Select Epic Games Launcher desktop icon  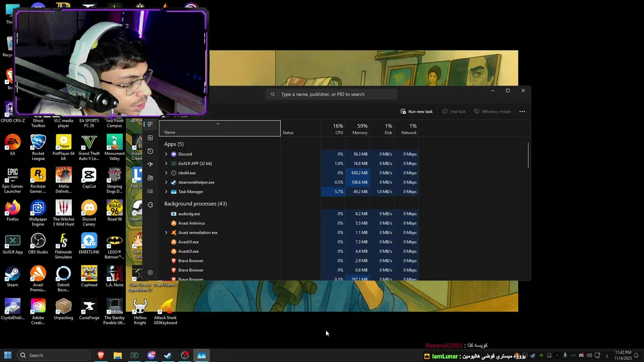point(13,180)
